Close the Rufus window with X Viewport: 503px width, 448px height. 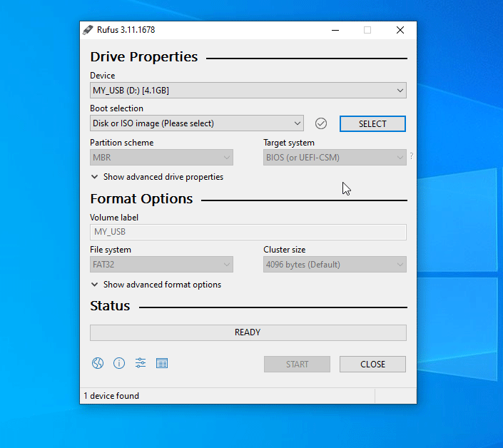point(400,30)
